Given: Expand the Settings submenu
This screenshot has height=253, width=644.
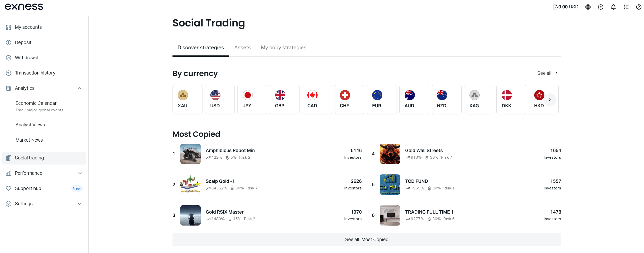Looking at the screenshot, I should [x=80, y=204].
